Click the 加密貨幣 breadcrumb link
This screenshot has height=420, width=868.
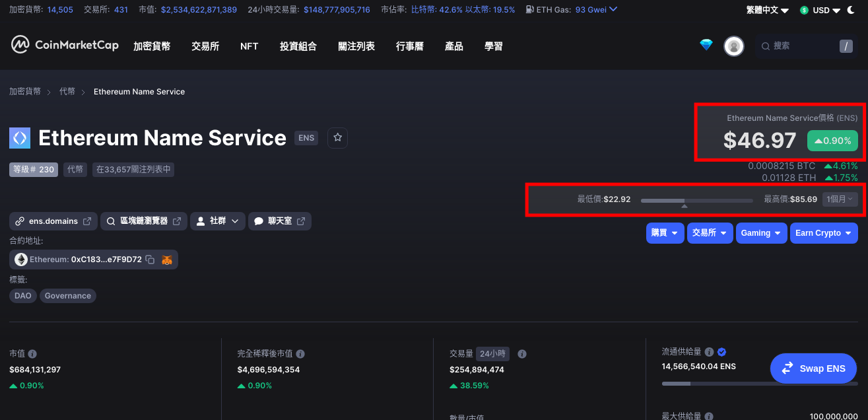pos(25,92)
